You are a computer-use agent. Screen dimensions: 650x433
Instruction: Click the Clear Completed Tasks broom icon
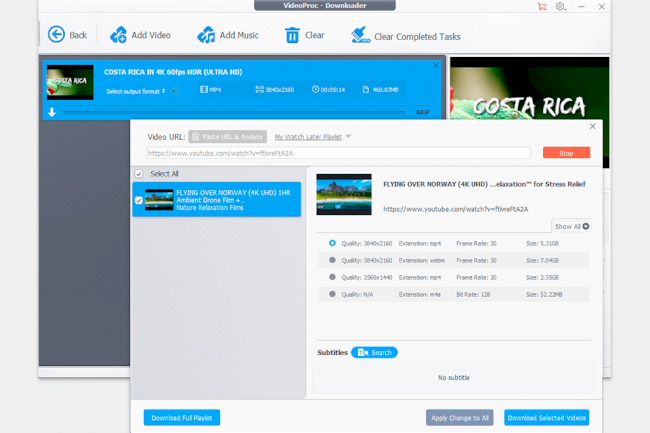pos(360,35)
